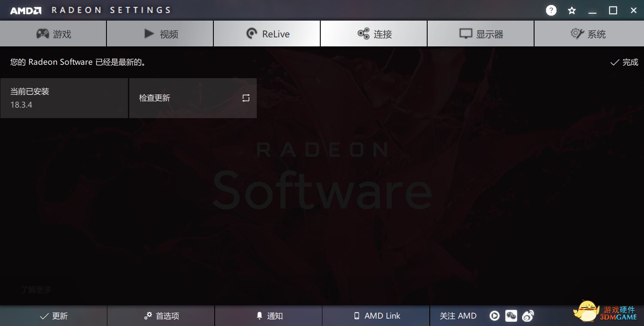Image resolution: width=644 pixels, height=326 pixels.
Task: Click the 检查更新 label text
Action: click(x=155, y=98)
